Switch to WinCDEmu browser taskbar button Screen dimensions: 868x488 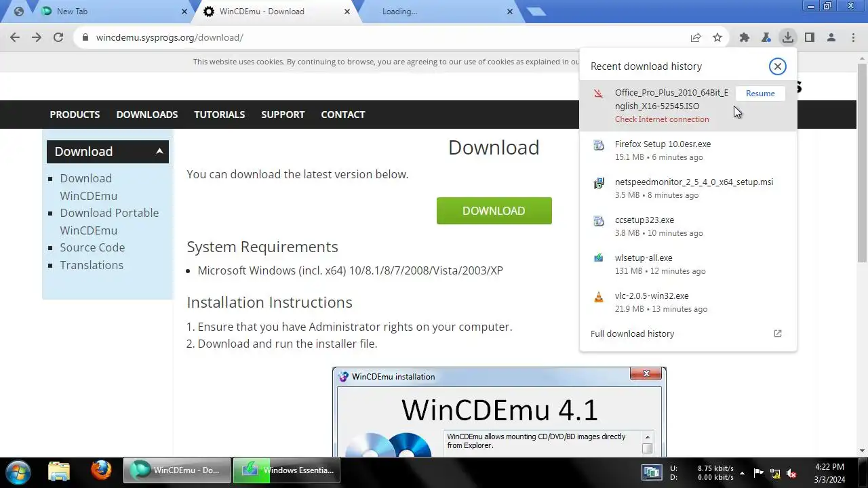pos(176,470)
